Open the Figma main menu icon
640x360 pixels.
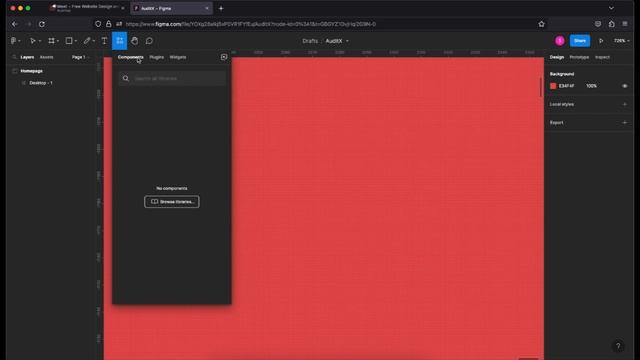point(13,41)
